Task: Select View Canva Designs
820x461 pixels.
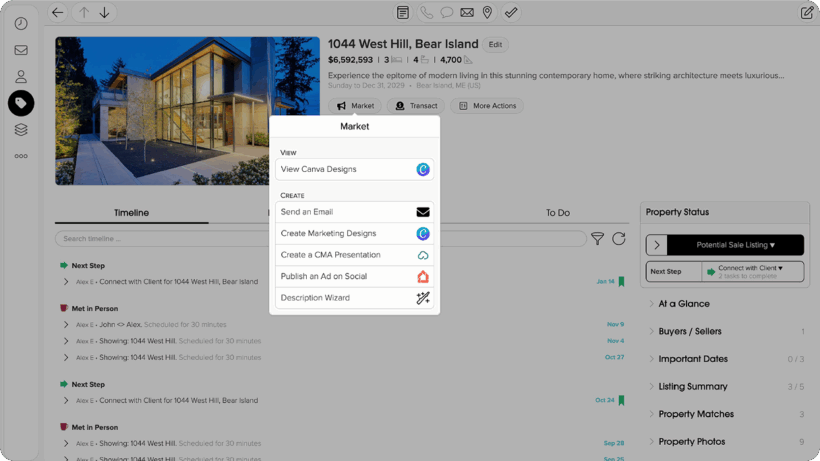Action: (x=355, y=169)
